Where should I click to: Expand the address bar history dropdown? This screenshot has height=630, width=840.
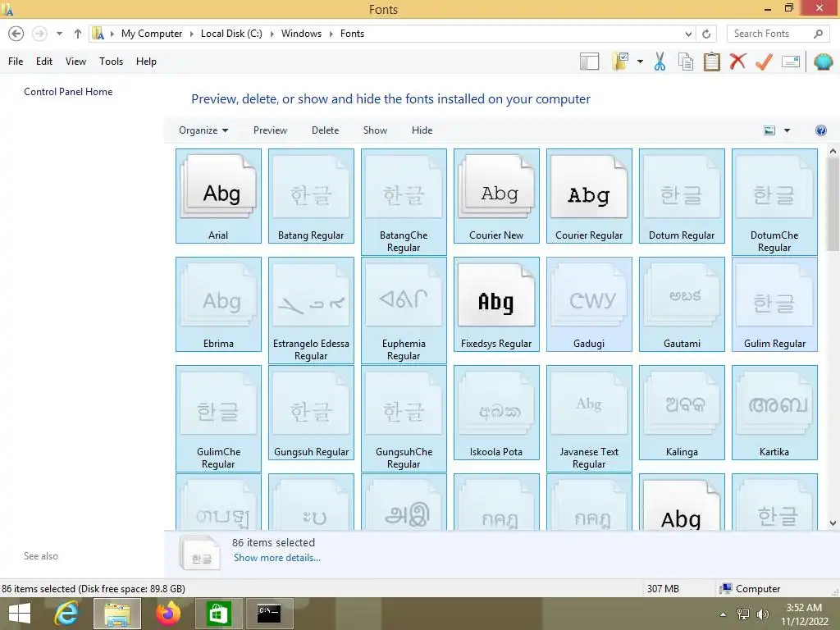[x=688, y=34]
